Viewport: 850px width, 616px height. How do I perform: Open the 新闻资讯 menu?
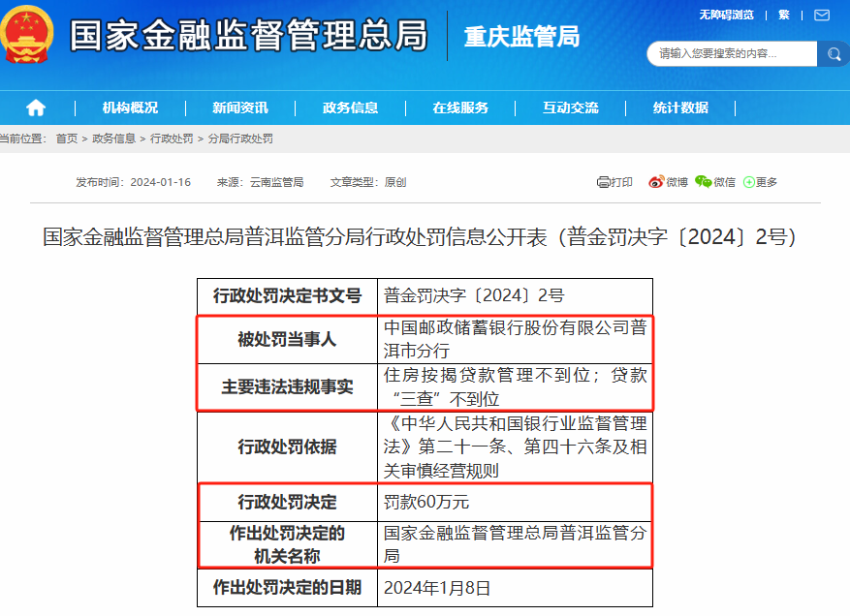coord(240,108)
